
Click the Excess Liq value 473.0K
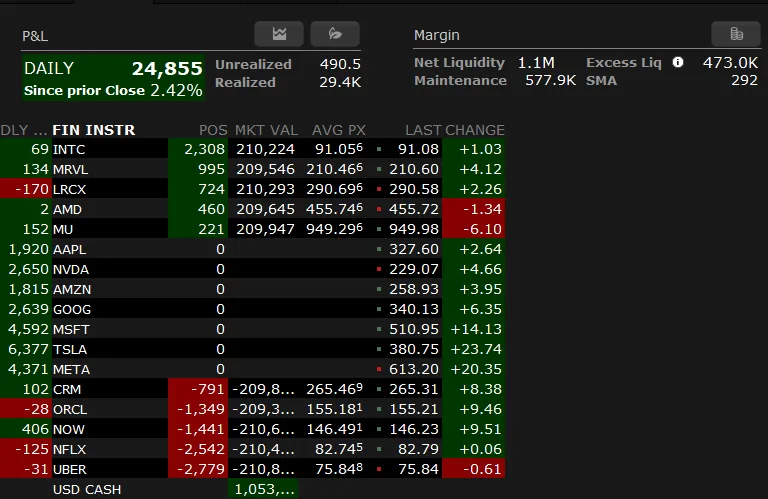click(x=730, y=63)
